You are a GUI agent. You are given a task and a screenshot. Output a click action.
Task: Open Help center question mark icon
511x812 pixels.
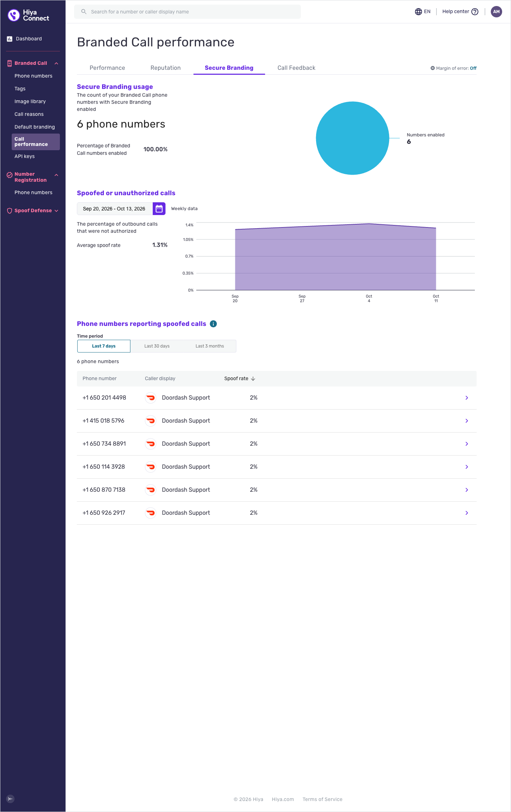tap(475, 12)
